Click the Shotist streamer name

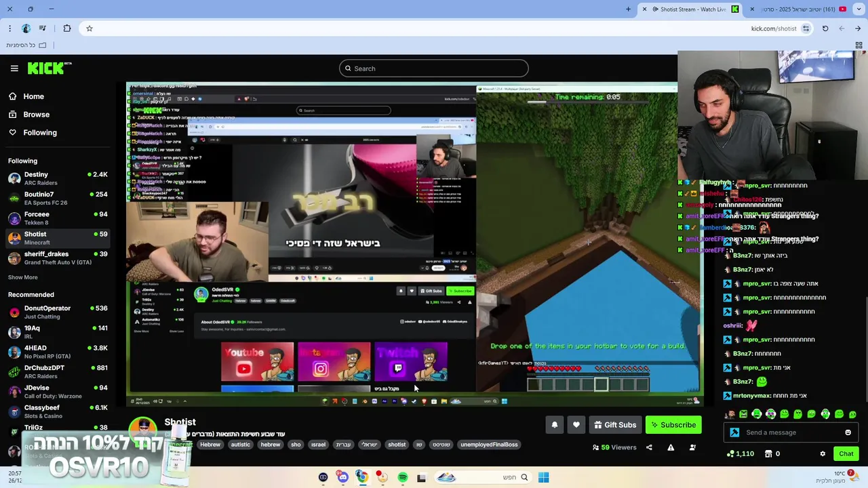click(x=180, y=422)
